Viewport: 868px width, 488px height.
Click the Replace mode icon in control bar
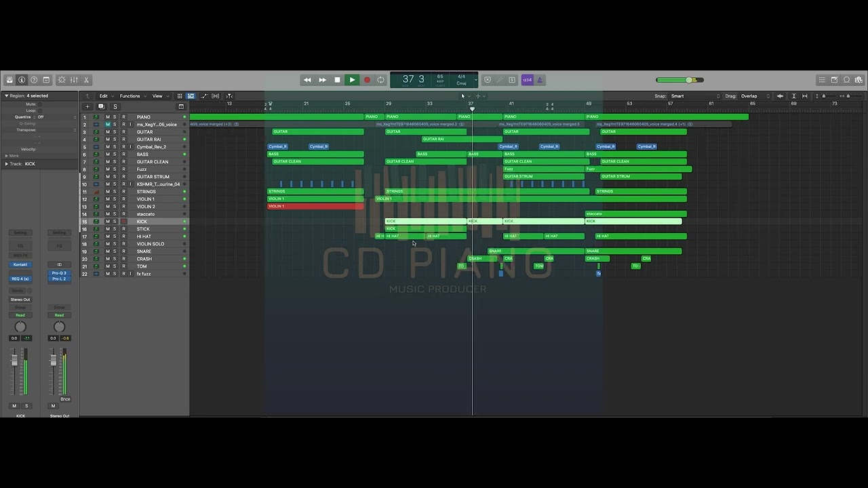click(x=488, y=80)
